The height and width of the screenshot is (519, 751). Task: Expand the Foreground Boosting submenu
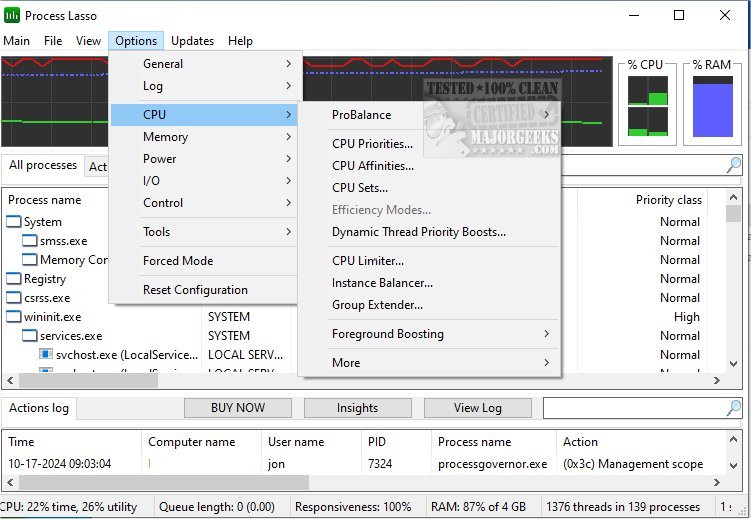(x=430, y=334)
